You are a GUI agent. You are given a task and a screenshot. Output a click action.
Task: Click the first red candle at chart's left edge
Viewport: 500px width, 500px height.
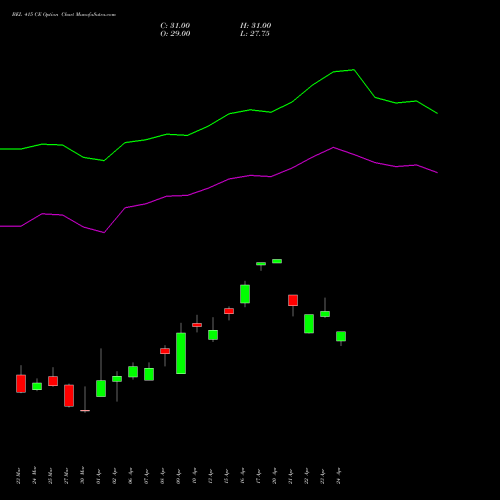[x=21, y=384]
